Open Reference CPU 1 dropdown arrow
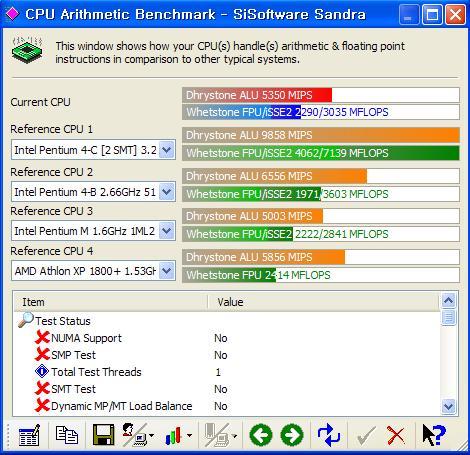Screen dimensions: 470x455 coord(167,150)
